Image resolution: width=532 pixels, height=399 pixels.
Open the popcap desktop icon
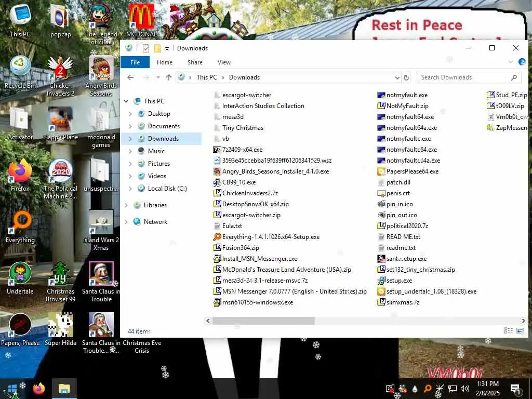pyautogui.click(x=60, y=20)
